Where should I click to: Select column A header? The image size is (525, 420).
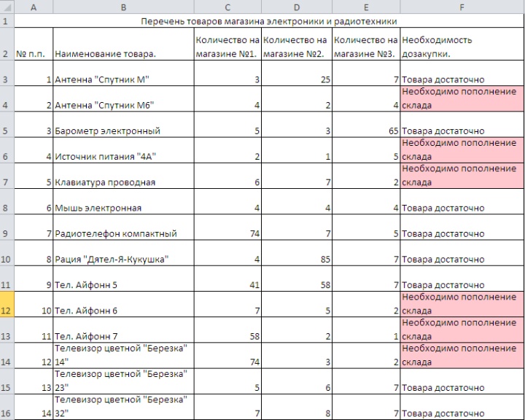point(34,7)
